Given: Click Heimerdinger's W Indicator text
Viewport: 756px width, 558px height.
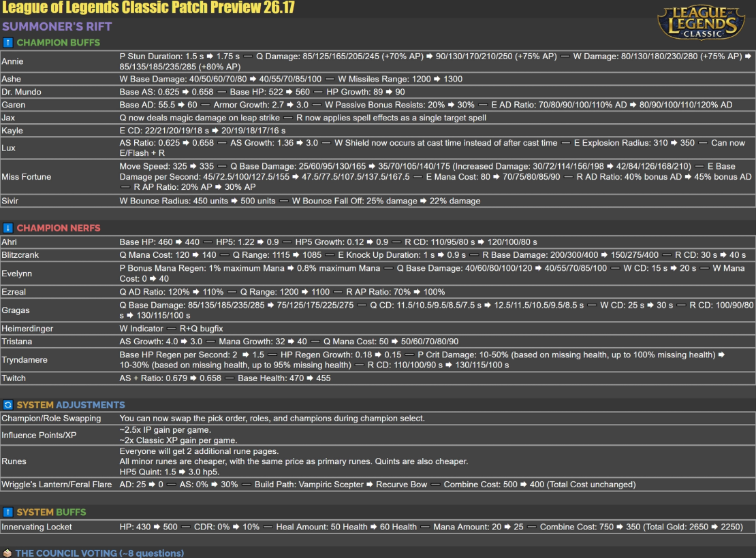Looking at the screenshot, I should point(141,329).
